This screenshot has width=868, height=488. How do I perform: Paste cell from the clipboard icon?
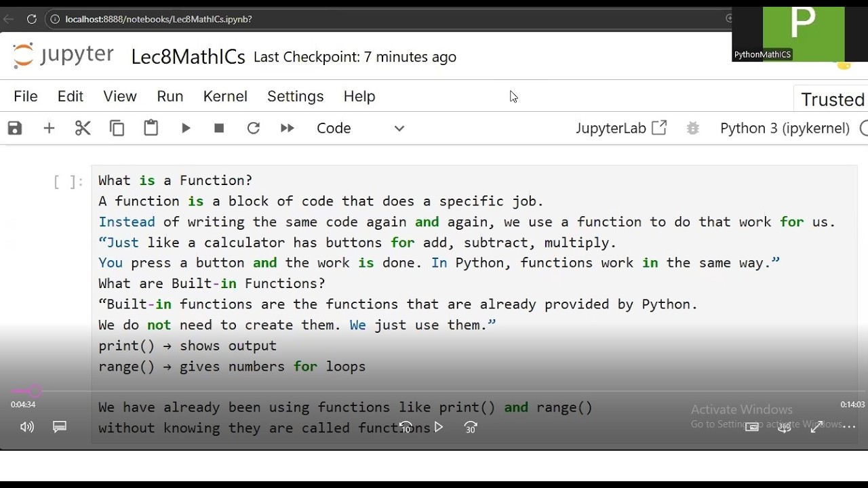151,128
